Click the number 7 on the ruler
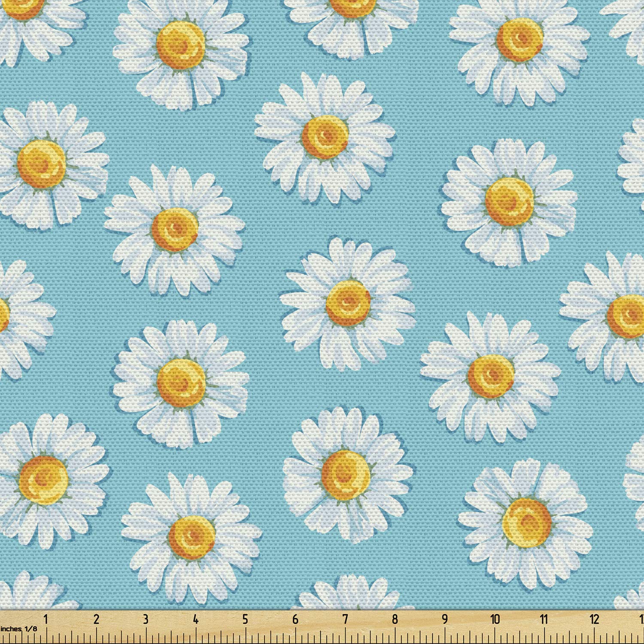This screenshot has width=644, height=644. [x=345, y=619]
